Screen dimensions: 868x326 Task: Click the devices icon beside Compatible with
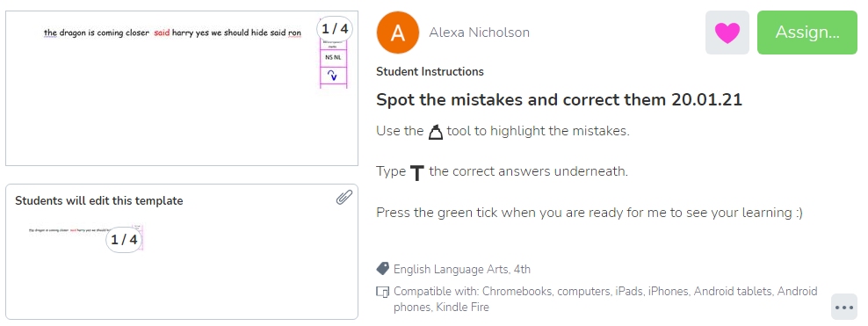click(x=382, y=291)
